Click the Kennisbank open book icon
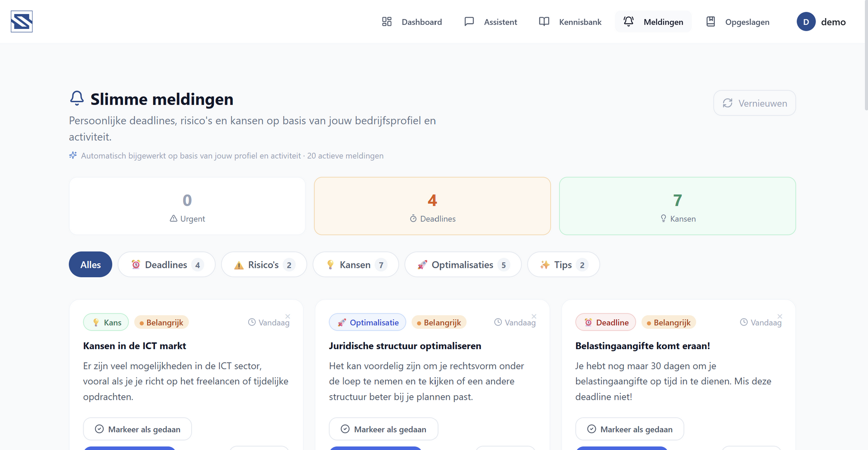Viewport: 868px width, 450px height. coord(544,22)
